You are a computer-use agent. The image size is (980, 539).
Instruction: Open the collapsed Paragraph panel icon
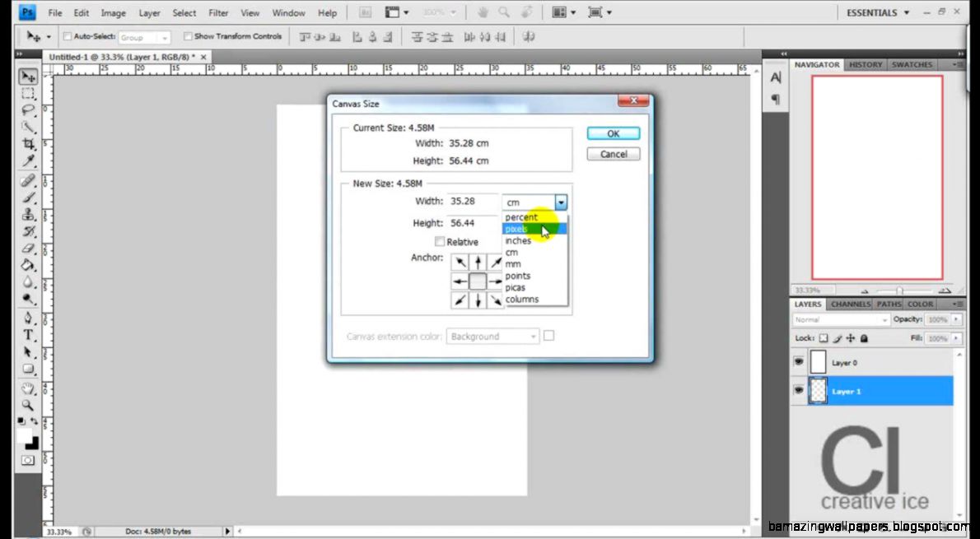[776, 99]
